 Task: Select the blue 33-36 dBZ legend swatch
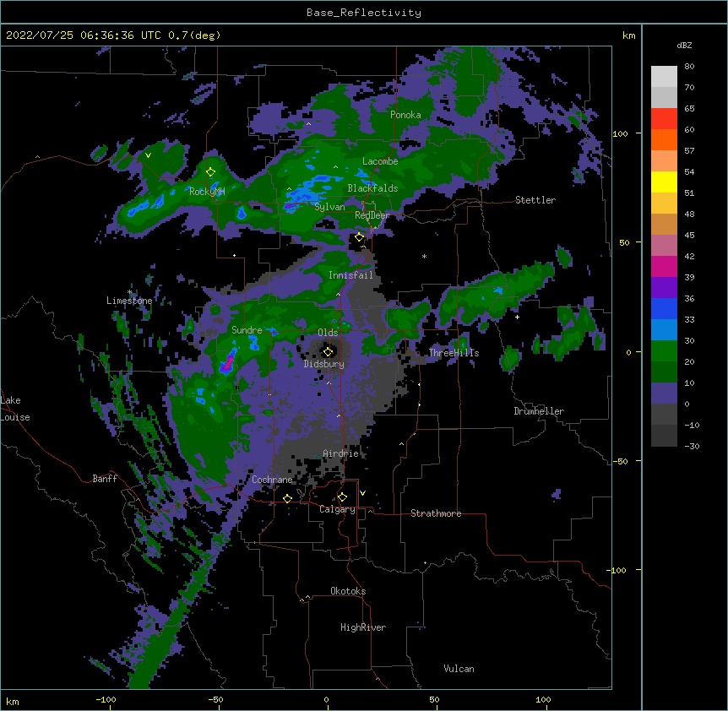pyautogui.click(x=664, y=308)
